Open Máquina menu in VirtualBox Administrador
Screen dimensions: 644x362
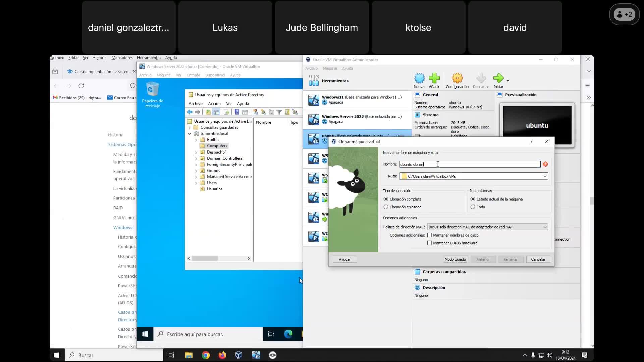330,68
